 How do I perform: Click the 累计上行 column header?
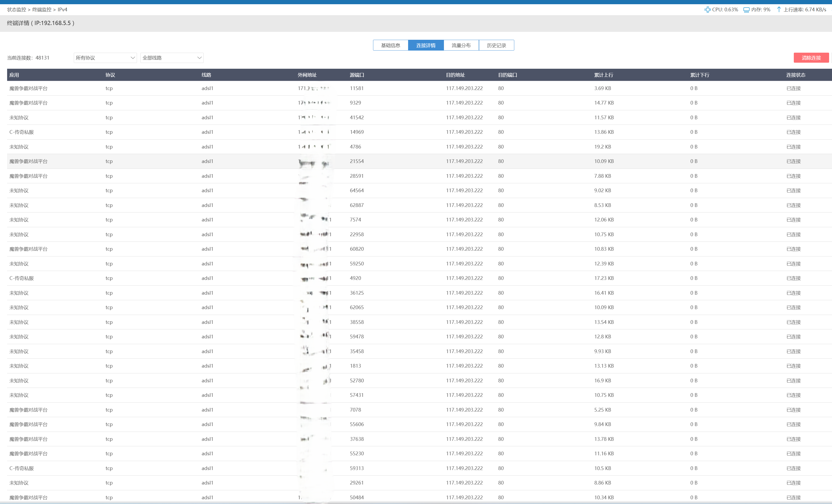(x=603, y=75)
